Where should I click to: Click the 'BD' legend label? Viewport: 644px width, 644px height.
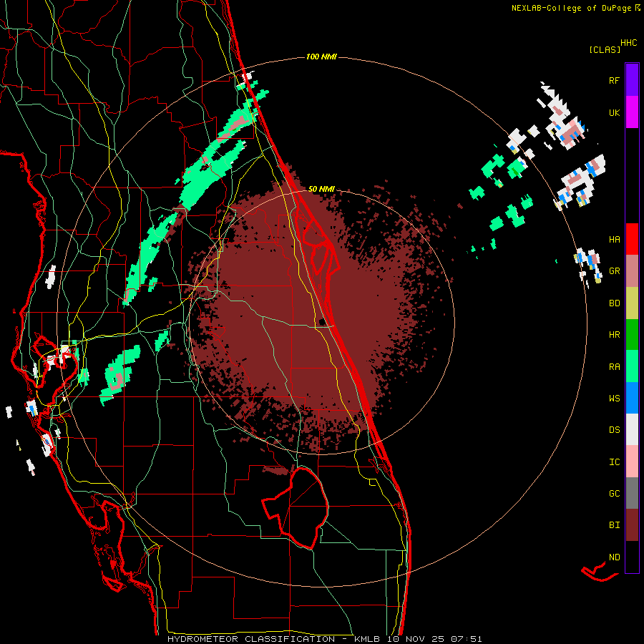[614, 303]
